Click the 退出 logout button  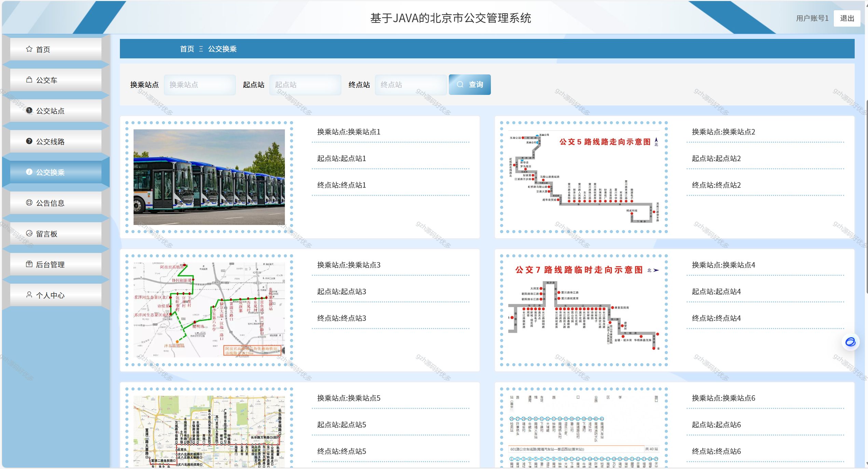[847, 18]
